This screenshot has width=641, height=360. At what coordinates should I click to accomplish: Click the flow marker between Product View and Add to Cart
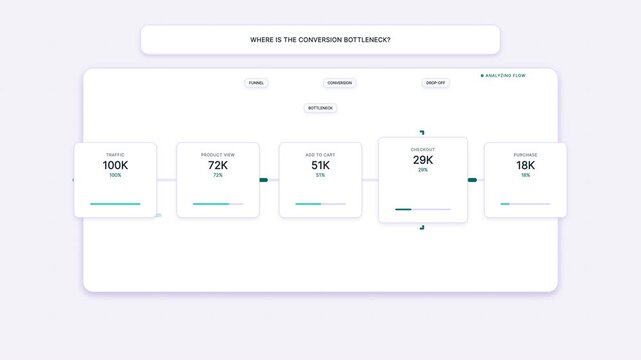click(264, 180)
